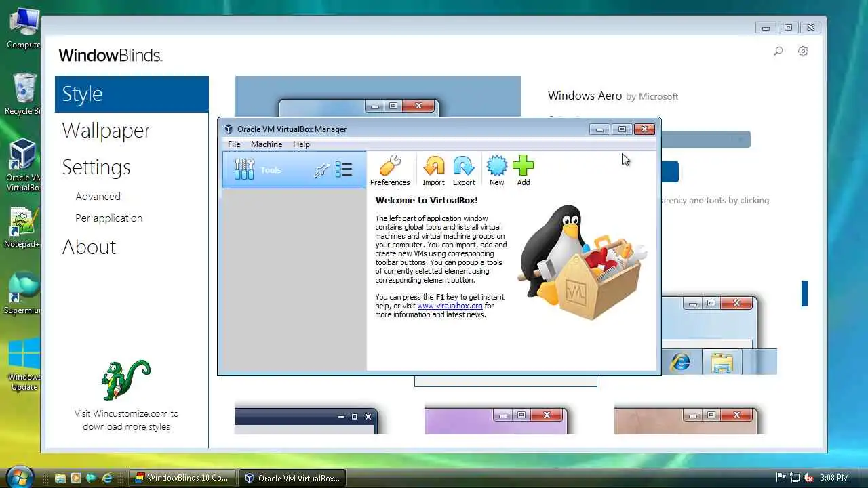Click the 3:08 PM taskbar clock
Screen dimensions: 868x488
(x=834, y=478)
